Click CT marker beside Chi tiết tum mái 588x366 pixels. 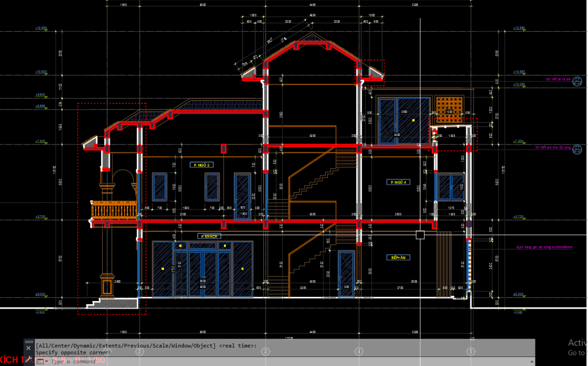coord(578,149)
